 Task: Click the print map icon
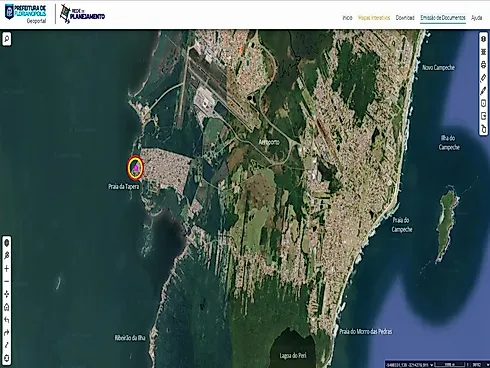point(484,65)
